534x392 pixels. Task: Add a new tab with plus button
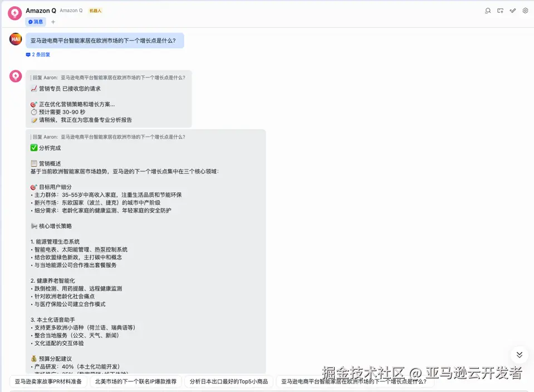pyautogui.click(x=53, y=22)
